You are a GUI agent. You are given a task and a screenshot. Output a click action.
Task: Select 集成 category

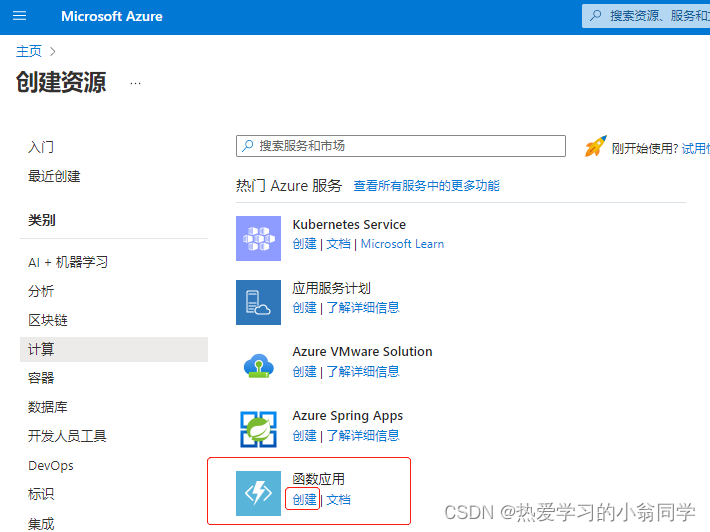[x=41, y=524]
